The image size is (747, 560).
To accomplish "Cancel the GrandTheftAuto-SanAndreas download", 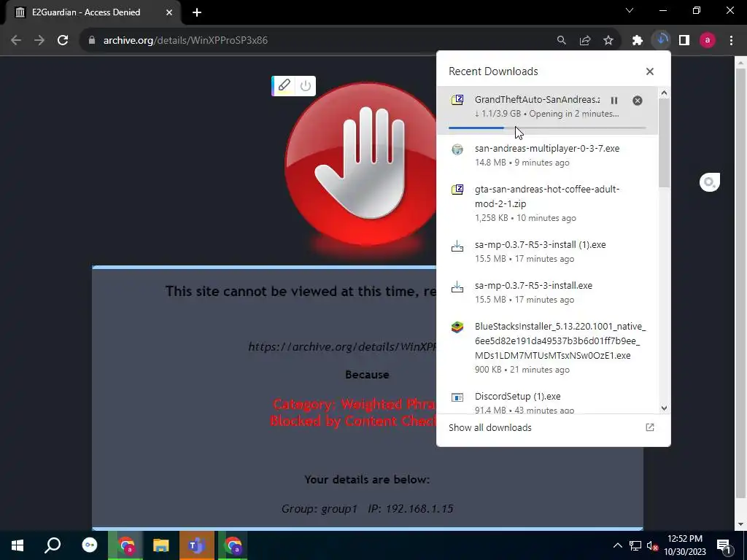I will tap(638, 101).
